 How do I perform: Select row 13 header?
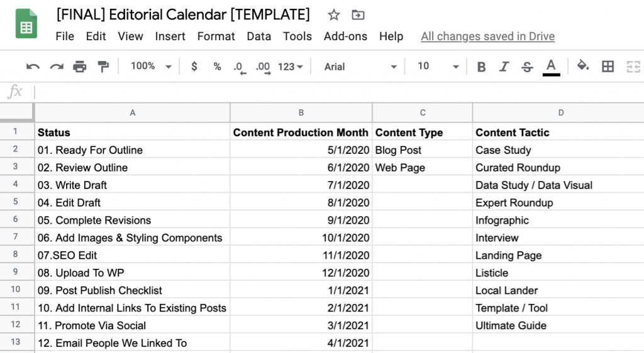[x=17, y=342]
